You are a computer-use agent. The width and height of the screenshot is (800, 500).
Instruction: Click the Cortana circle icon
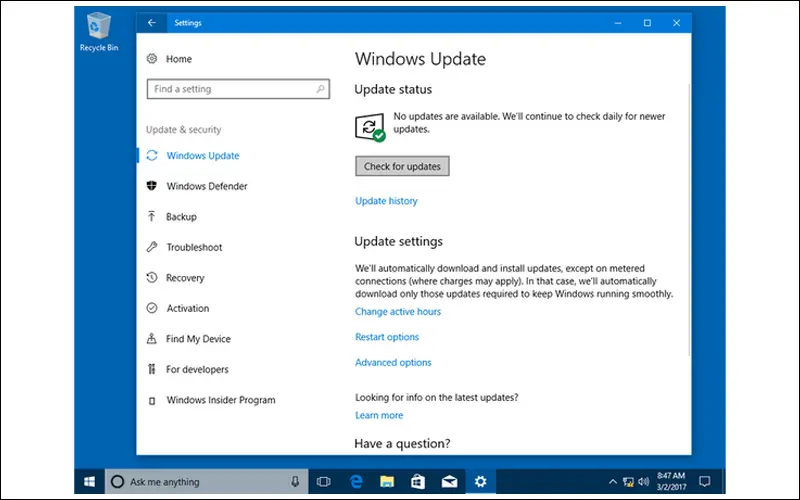tap(117, 482)
